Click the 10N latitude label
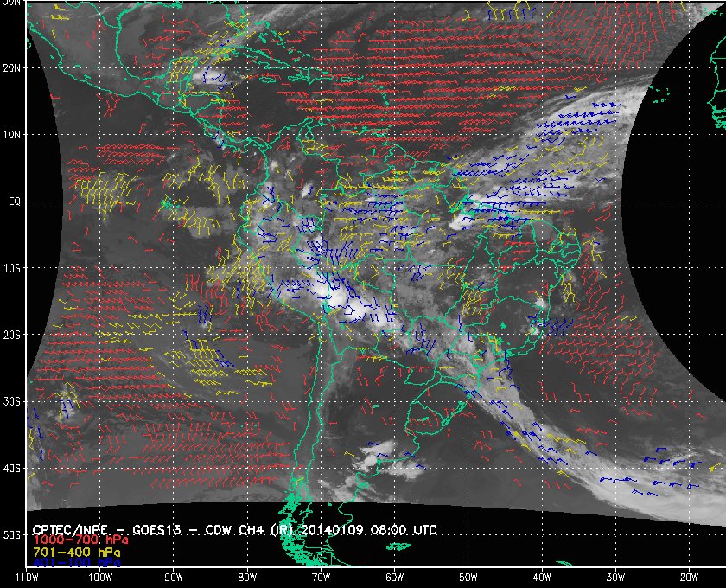 coord(11,134)
